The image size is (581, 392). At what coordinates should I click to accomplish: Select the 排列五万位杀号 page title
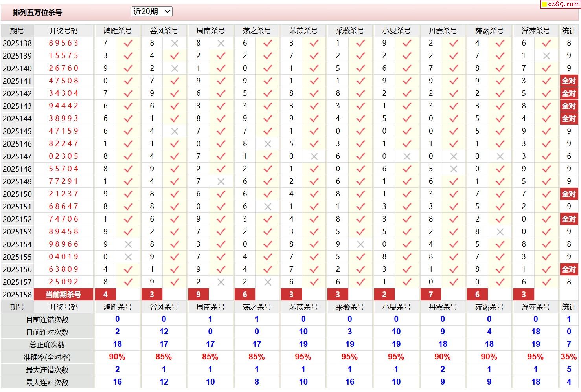(x=37, y=13)
